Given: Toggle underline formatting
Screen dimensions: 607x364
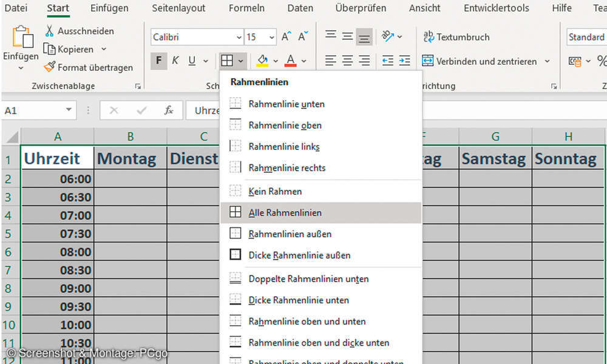Looking at the screenshot, I should tap(190, 61).
